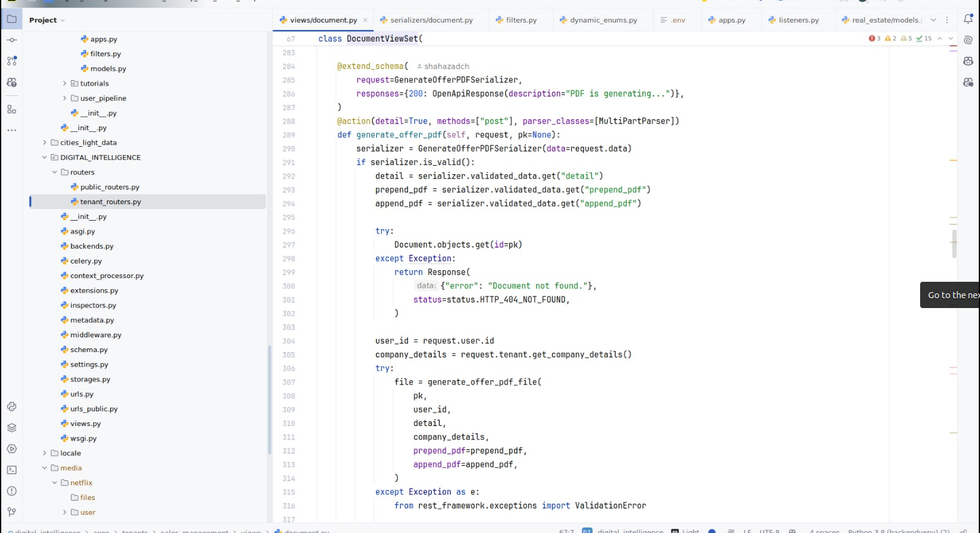Image resolution: width=980 pixels, height=533 pixels.
Task: Collapse the routers folder
Action: pyautogui.click(x=54, y=172)
